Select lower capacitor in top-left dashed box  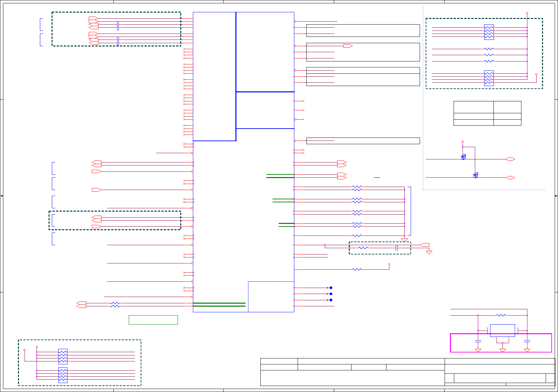click(118, 41)
